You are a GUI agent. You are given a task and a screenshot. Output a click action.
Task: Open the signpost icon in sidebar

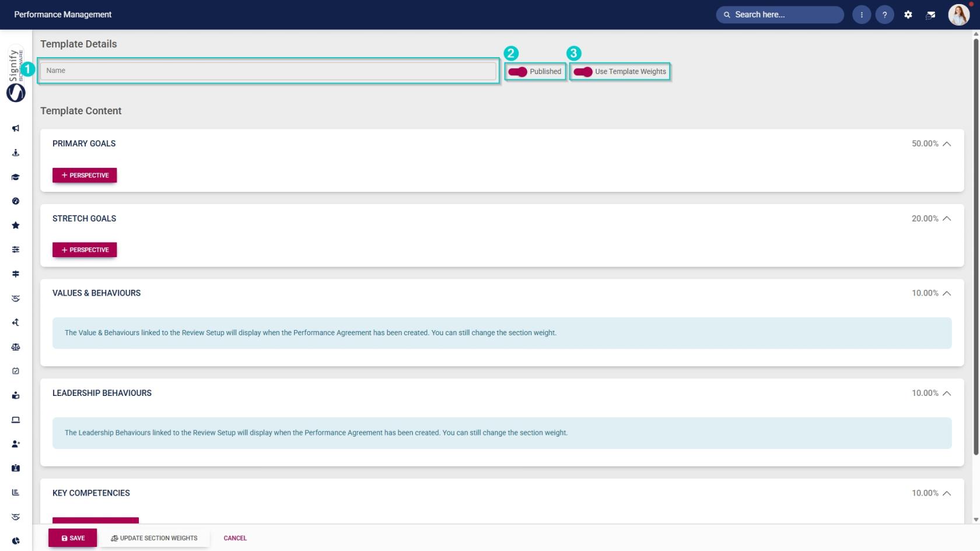[x=16, y=274]
